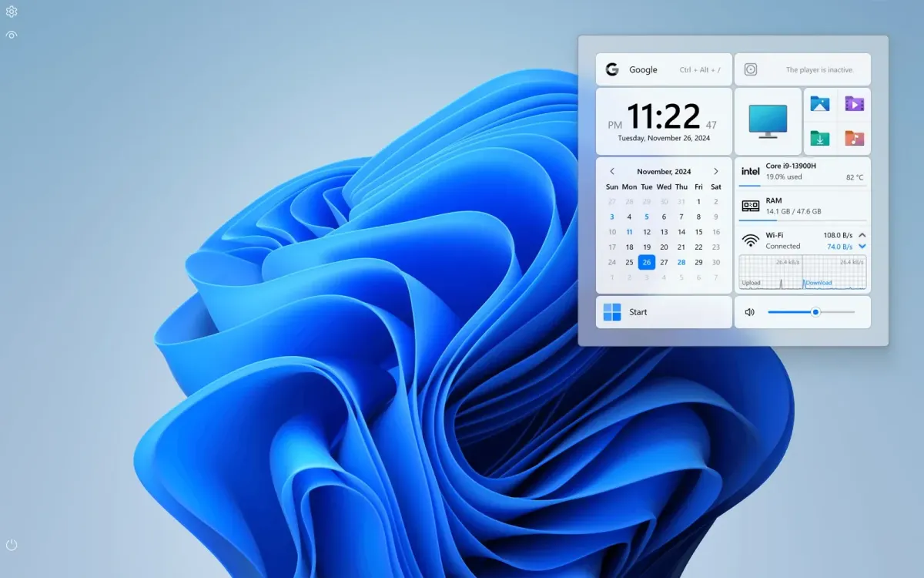Image resolution: width=924 pixels, height=578 pixels.
Task: Select November 20 in calendar
Action: [664, 247]
